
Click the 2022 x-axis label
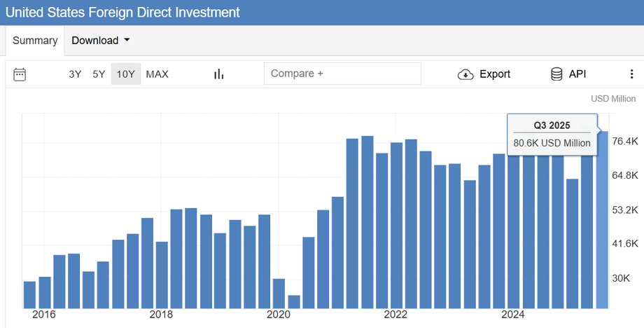(x=395, y=314)
